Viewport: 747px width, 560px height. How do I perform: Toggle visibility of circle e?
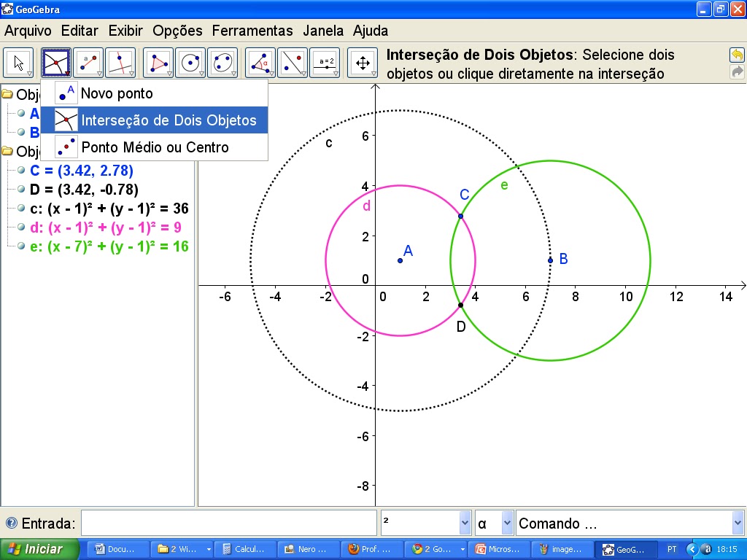click(x=21, y=246)
